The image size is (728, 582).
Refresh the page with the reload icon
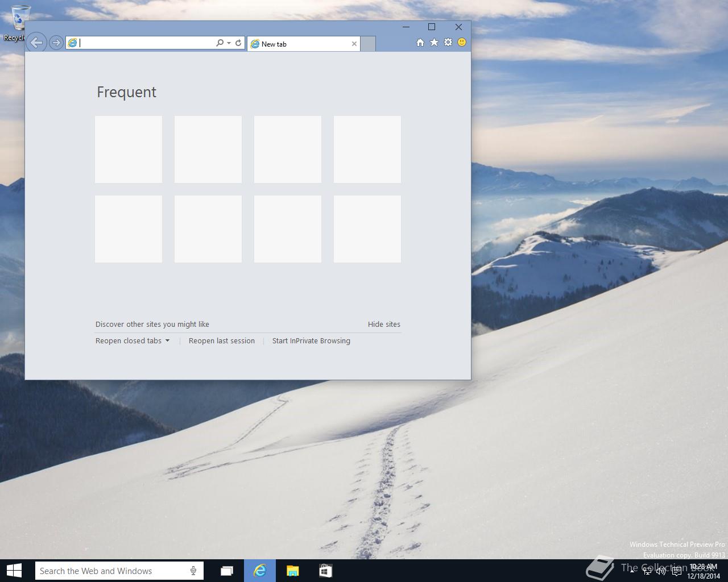[238, 43]
